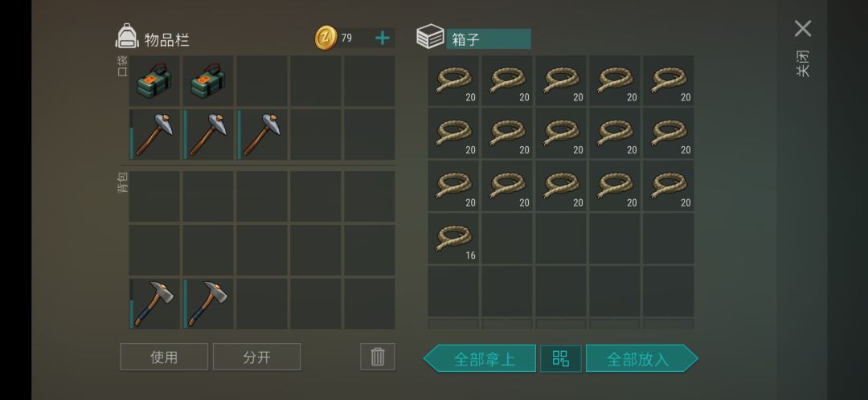Viewport: 868px width, 400px height.
Task: Select the first C4 explosive in pocket
Action: (154, 81)
